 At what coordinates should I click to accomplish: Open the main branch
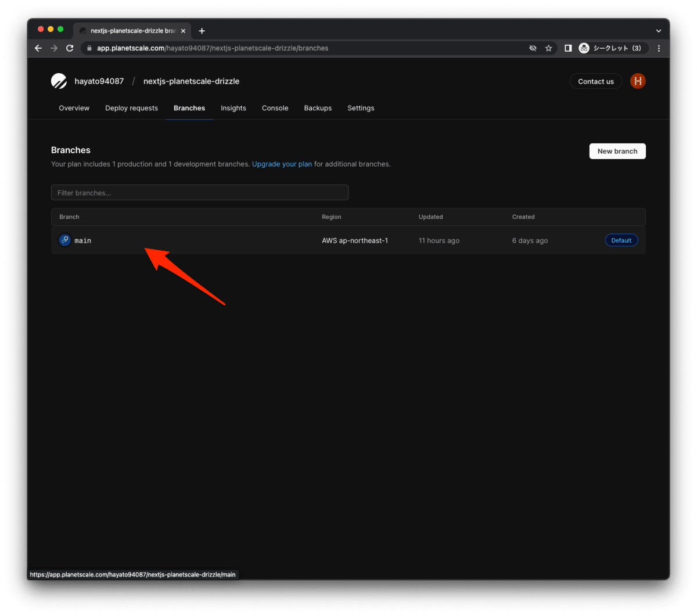[x=83, y=240]
